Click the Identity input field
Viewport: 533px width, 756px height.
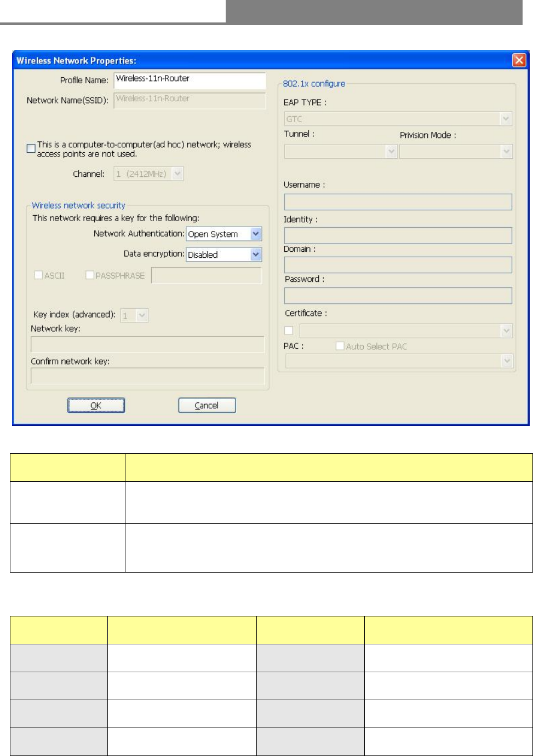398,235
